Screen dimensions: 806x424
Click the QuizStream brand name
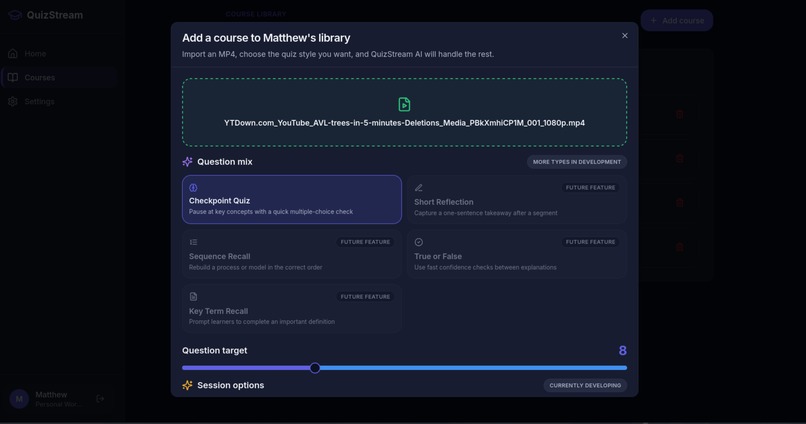pos(54,15)
